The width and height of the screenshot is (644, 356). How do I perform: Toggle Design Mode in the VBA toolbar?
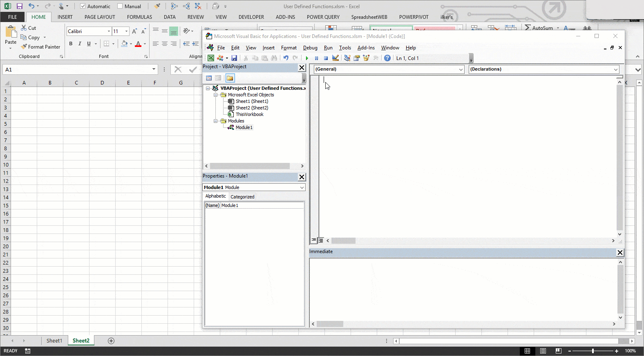pyautogui.click(x=335, y=58)
